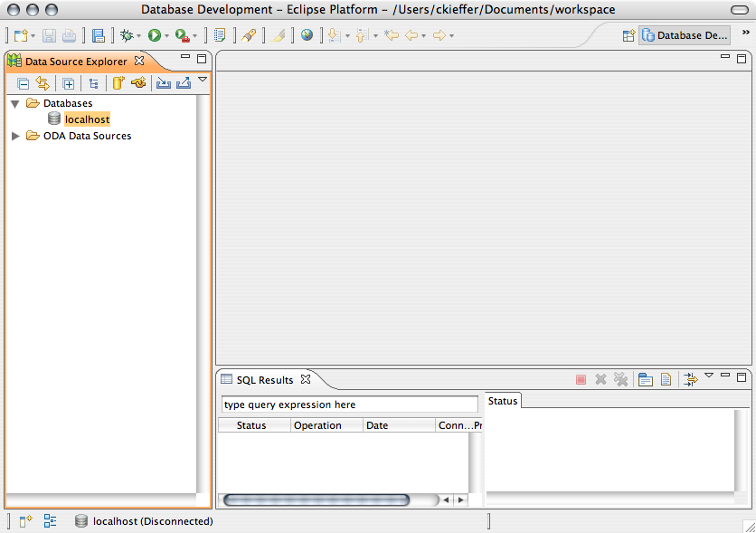Click the Open SQL Scrapbook icon
Screen dimensions: 756x533
(220, 35)
